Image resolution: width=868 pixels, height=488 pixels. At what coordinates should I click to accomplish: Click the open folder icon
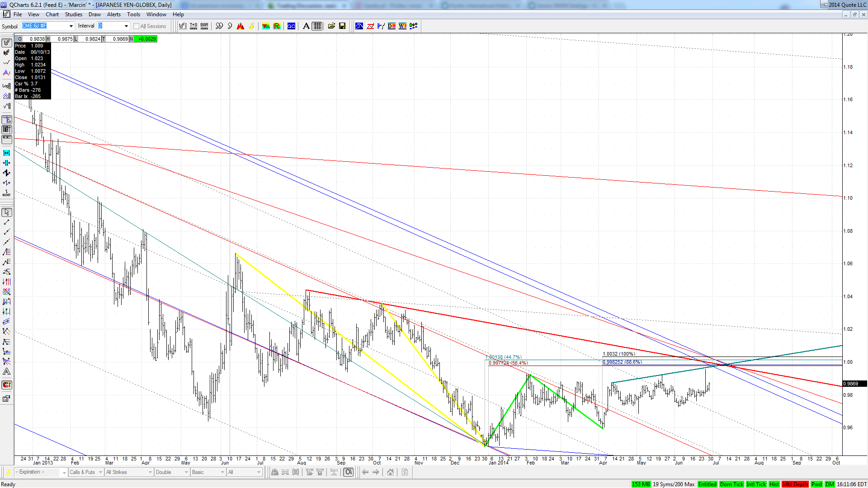[x=331, y=26]
